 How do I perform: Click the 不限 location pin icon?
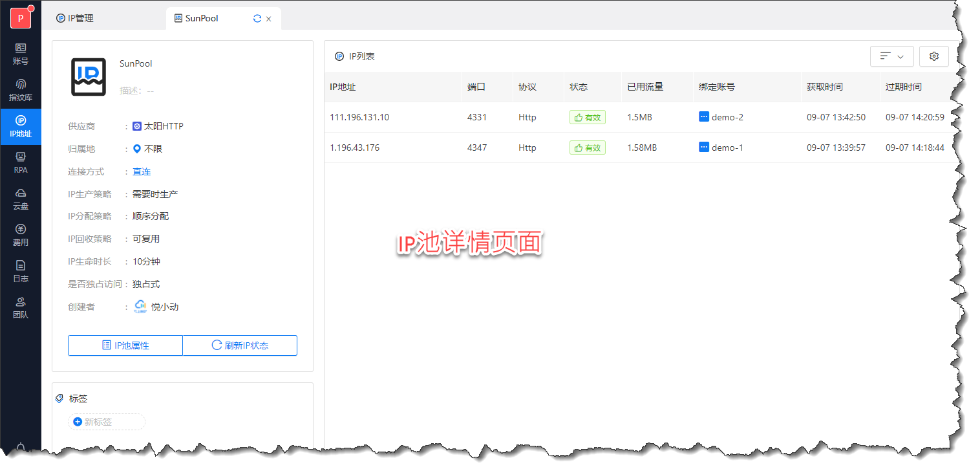coord(137,149)
